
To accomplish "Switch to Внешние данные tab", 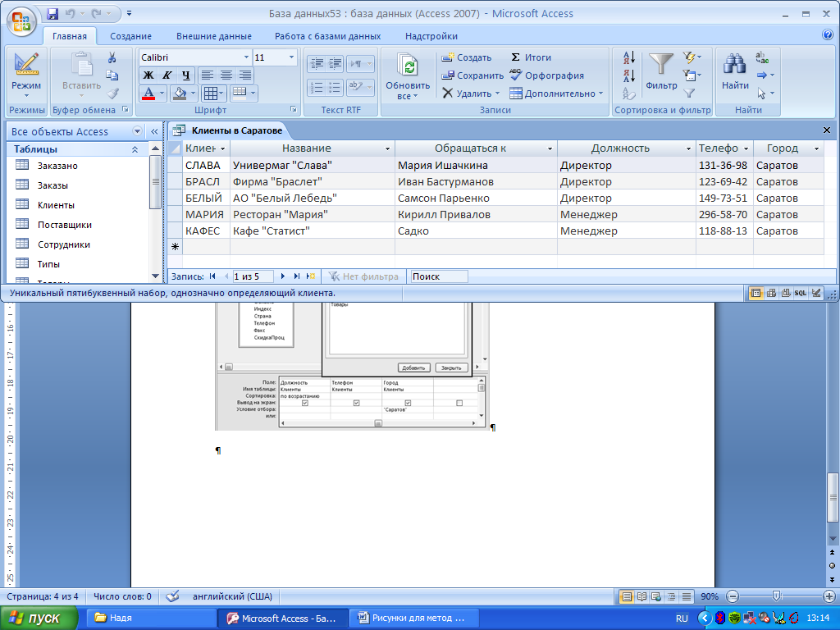I will coord(214,36).
